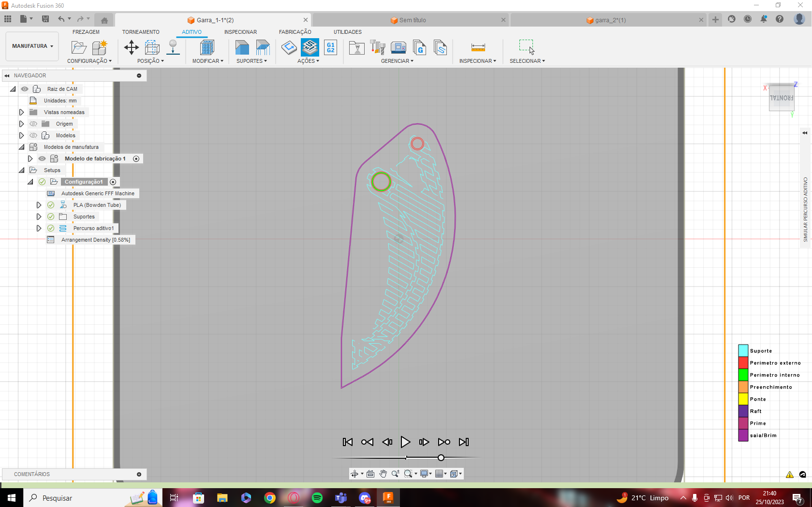
Task: Open the POSIÇÃO dropdown menu
Action: [x=150, y=61]
